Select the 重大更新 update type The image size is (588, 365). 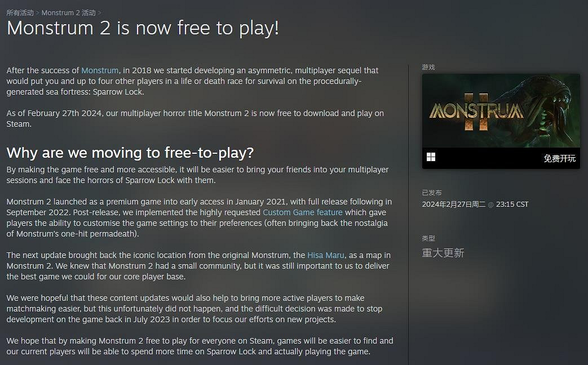coord(443,253)
